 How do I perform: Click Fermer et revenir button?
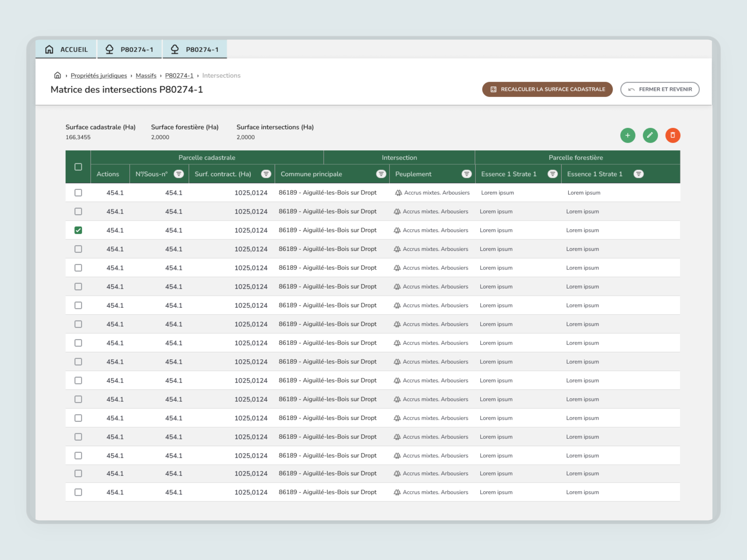click(x=659, y=90)
